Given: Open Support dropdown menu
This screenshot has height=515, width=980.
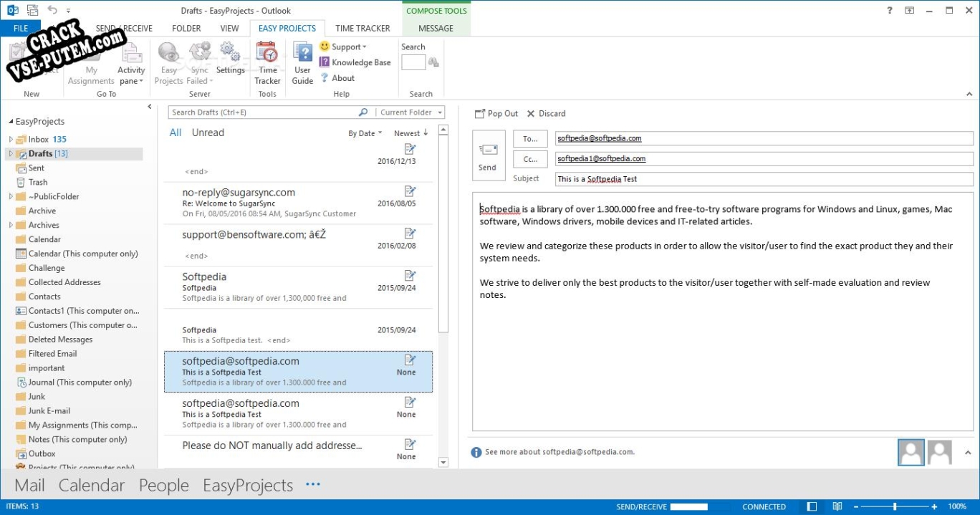Looking at the screenshot, I should tap(343, 47).
